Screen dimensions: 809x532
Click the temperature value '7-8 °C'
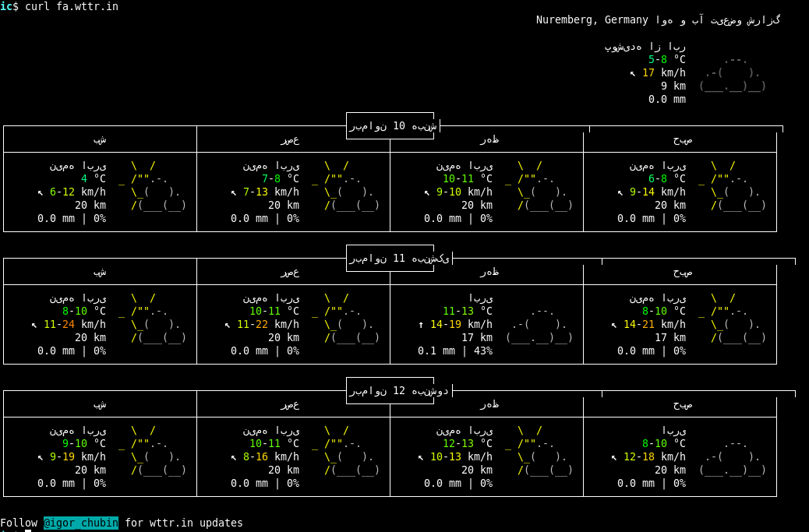click(x=280, y=179)
